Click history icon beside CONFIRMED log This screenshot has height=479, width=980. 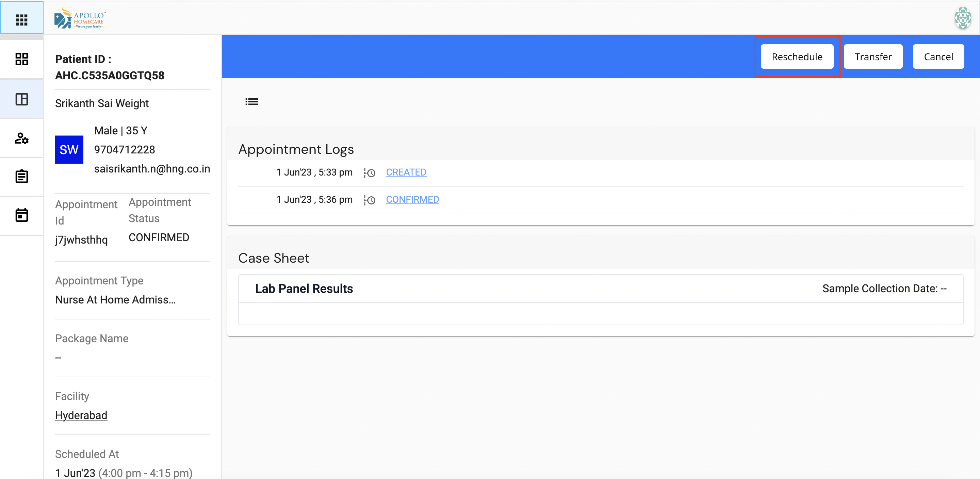pyautogui.click(x=370, y=200)
